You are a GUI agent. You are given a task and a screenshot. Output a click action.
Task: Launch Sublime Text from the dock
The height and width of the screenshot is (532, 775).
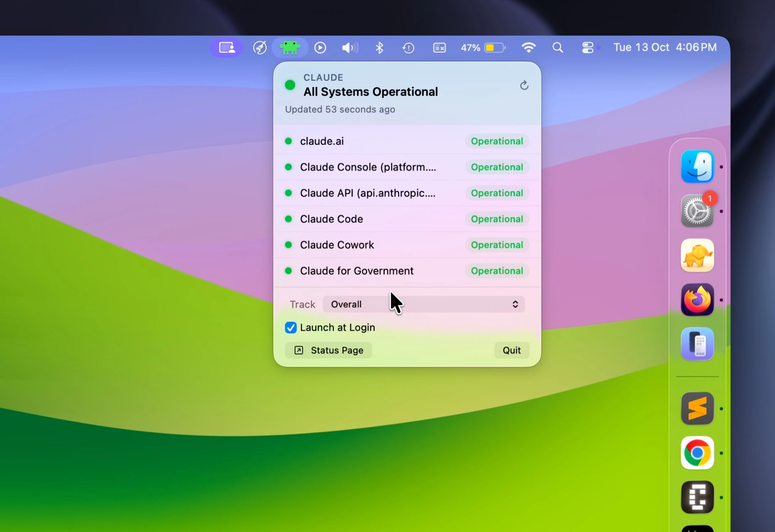[697, 409]
